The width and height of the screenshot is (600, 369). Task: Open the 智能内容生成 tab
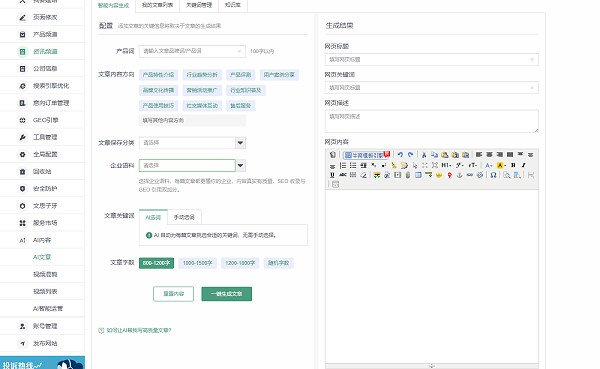click(114, 5)
